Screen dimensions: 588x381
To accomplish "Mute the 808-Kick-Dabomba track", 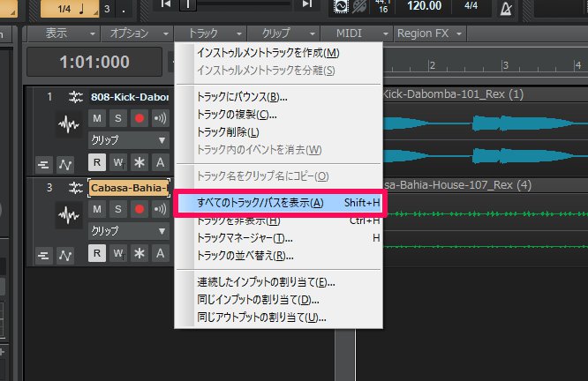I will click(96, 117).
